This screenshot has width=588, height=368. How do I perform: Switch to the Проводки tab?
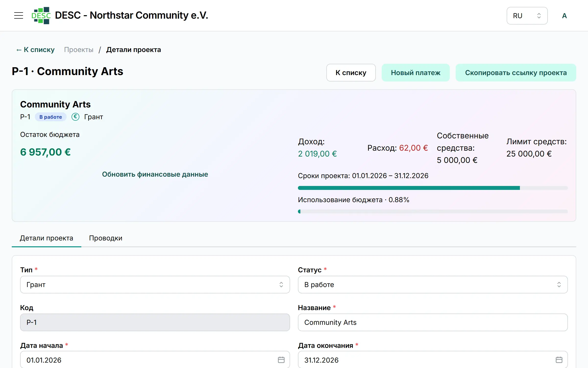point(106,238)
